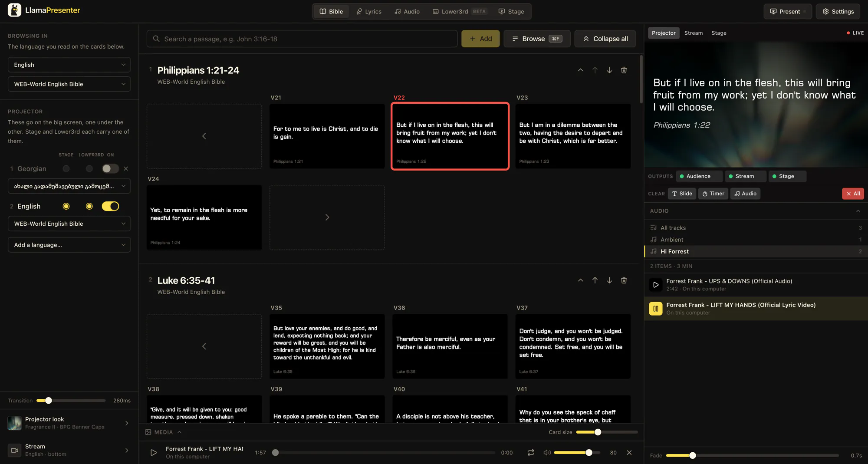Show previous verses before Philippians V21

tap(204, 136)
